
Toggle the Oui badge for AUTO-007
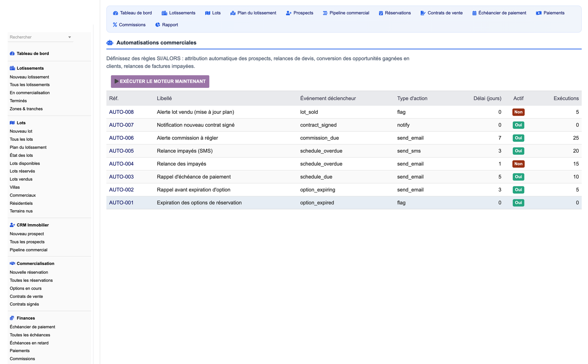pyautogui.click(x=518, y=125)
